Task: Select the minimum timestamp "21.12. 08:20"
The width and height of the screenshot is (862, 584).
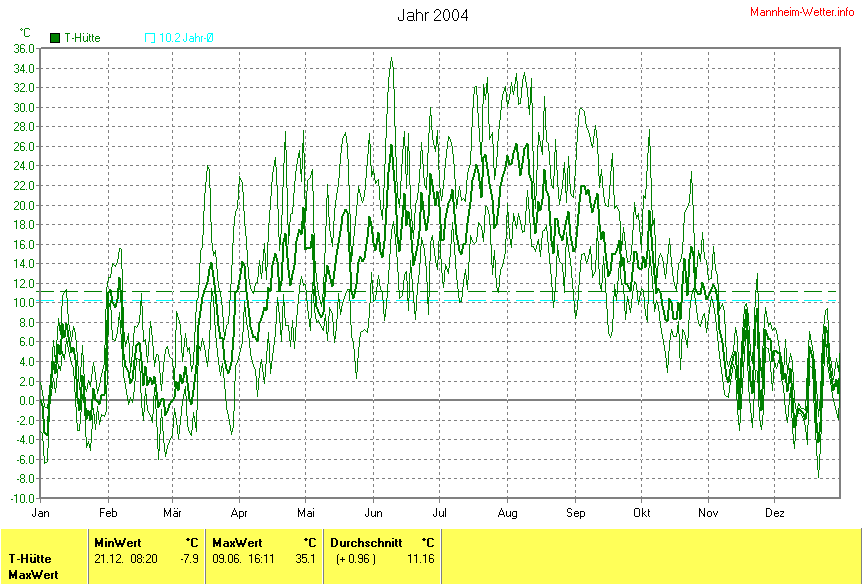Action: pyautogui.click(x=126, y=559)
